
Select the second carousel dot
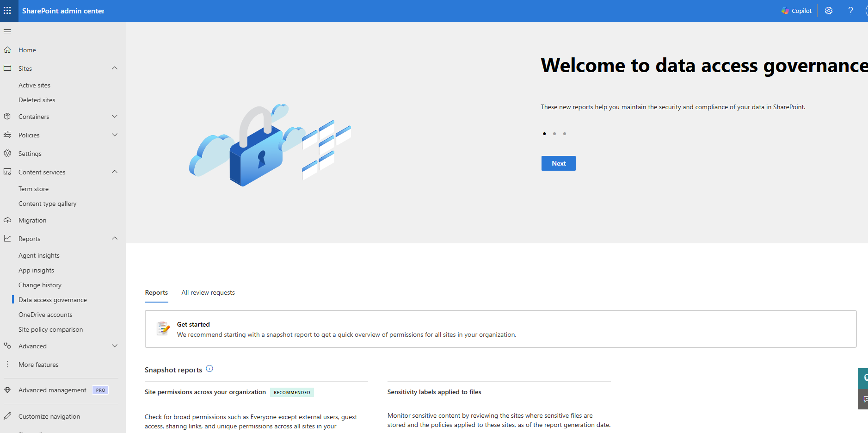coord(554,133)
